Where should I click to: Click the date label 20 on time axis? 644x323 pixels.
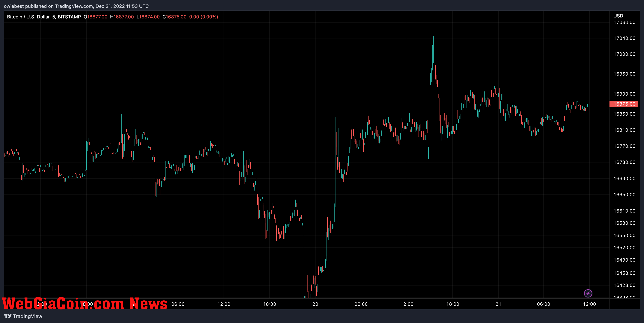tap(315, 304)
